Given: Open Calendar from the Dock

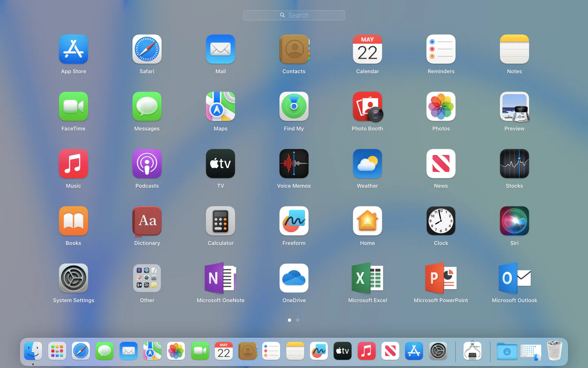Looking at the screenshot, I should tap(224, 351).
